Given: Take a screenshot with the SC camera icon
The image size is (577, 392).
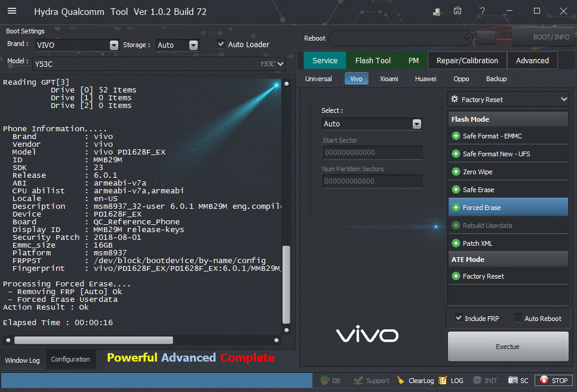Looking at the screenshot, I should coord(512,380).
